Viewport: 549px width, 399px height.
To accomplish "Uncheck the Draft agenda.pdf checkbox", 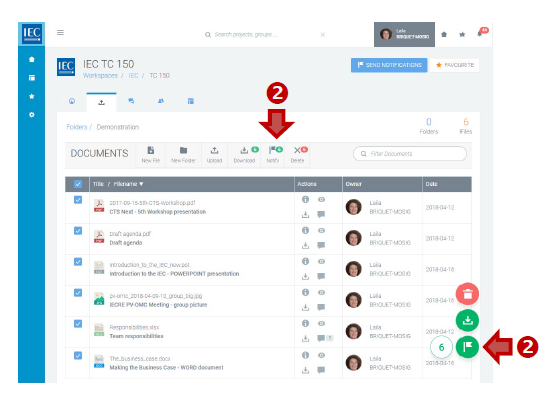I will pos(78,231).
